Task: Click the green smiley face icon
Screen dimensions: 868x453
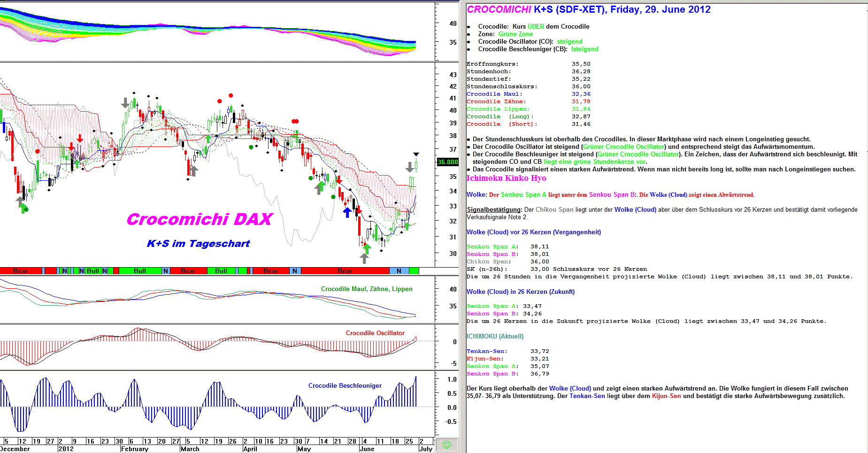Action: pos(446,445)
